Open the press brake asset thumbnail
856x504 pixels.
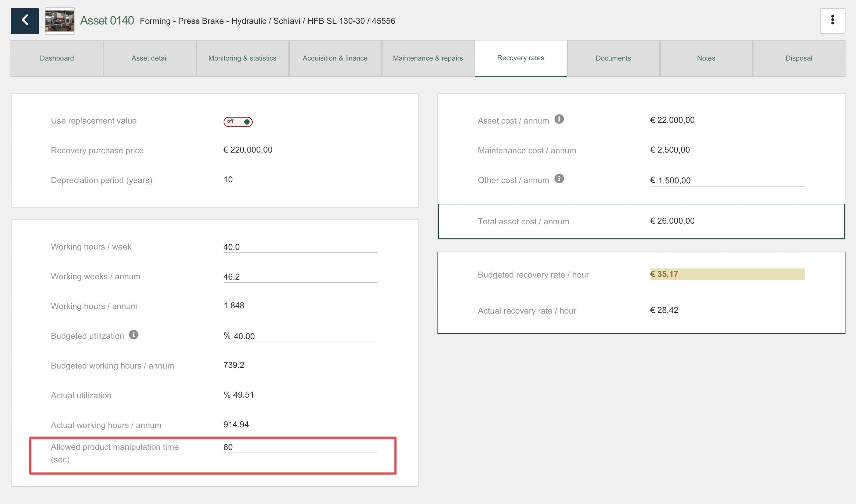tap(59, 21)
